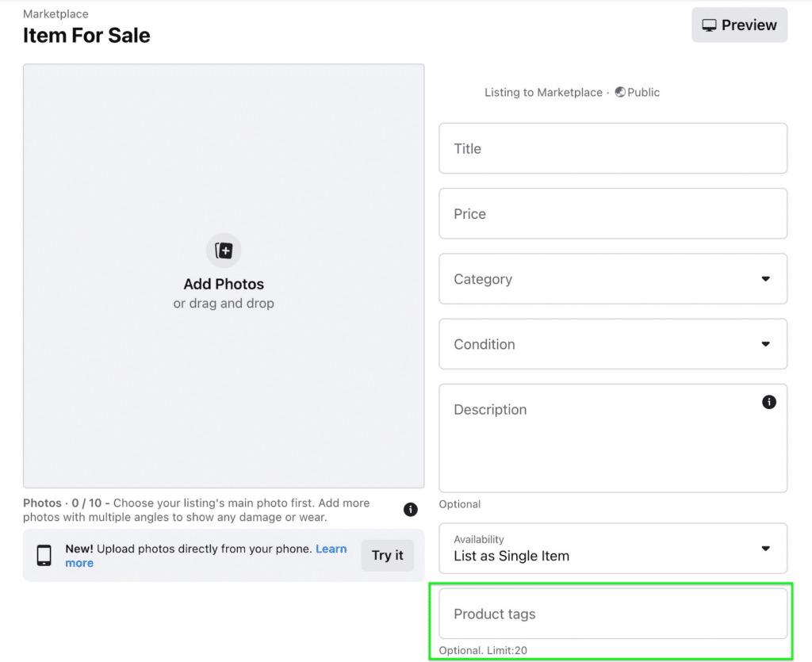This screenshot has height=662, width=812.
Task: Click the Availability field chevron icon
Action: 766,548
